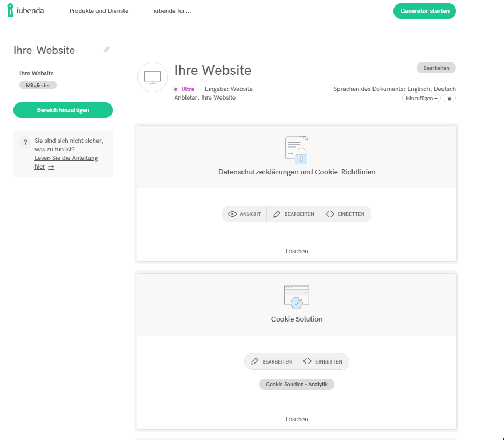This screenshot has width=504, height=440.
Task: Click the pencil icon beside Ihre-Website
Action: coord(107,50)
